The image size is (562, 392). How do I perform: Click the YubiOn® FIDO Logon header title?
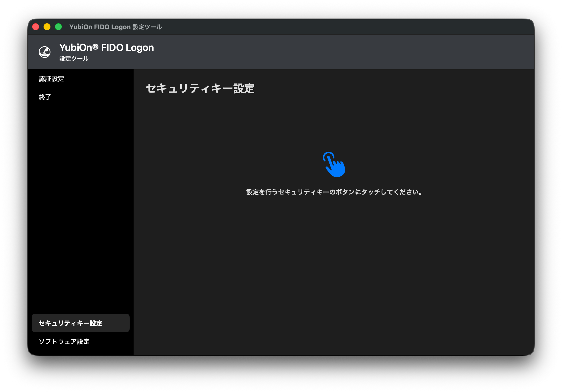(107, 48)
